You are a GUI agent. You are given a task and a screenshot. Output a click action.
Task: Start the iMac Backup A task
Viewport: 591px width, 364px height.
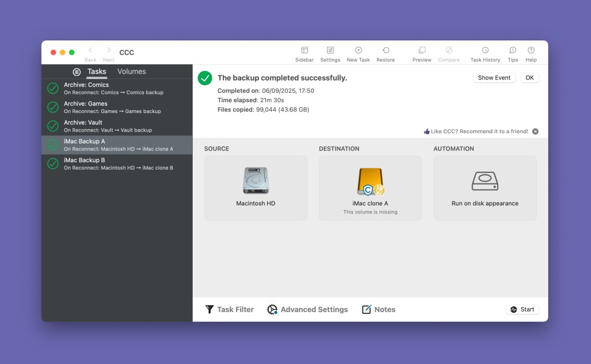pyautogui.click(x=522, y=309)
